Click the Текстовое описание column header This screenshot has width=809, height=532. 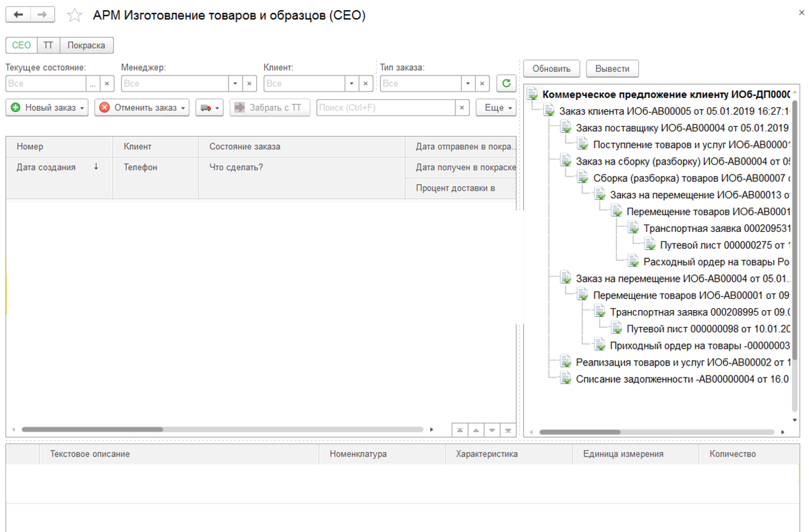179,454
